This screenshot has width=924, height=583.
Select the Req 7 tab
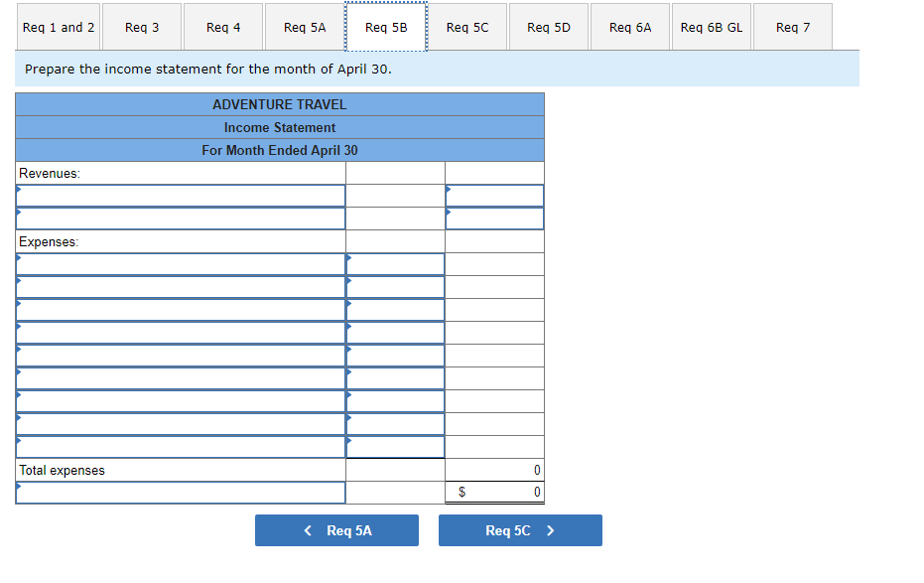[x=792, y=27]
